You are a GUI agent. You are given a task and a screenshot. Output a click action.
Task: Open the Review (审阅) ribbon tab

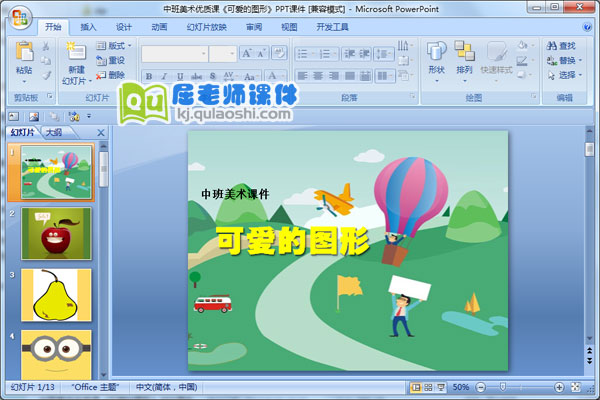[x=254, y=27]
